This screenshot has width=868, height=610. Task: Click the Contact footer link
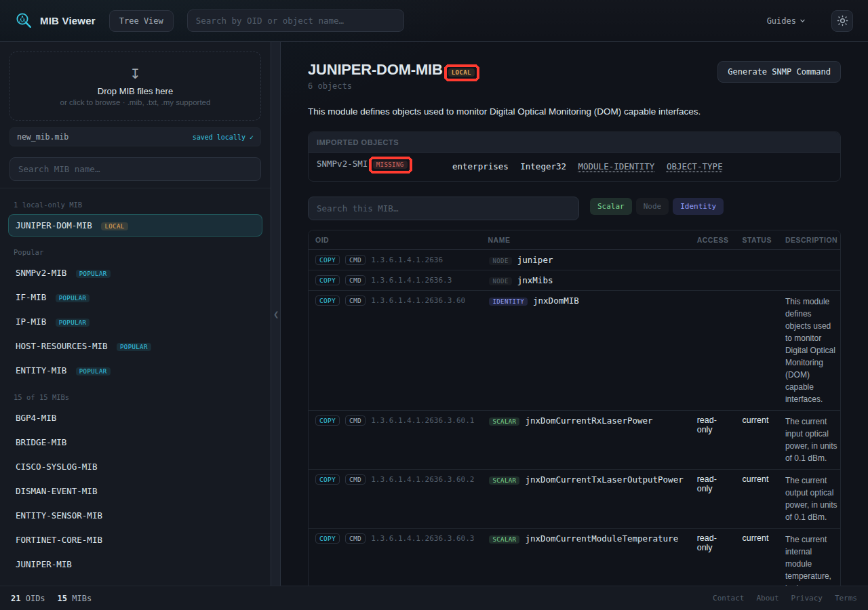[728, 598]
